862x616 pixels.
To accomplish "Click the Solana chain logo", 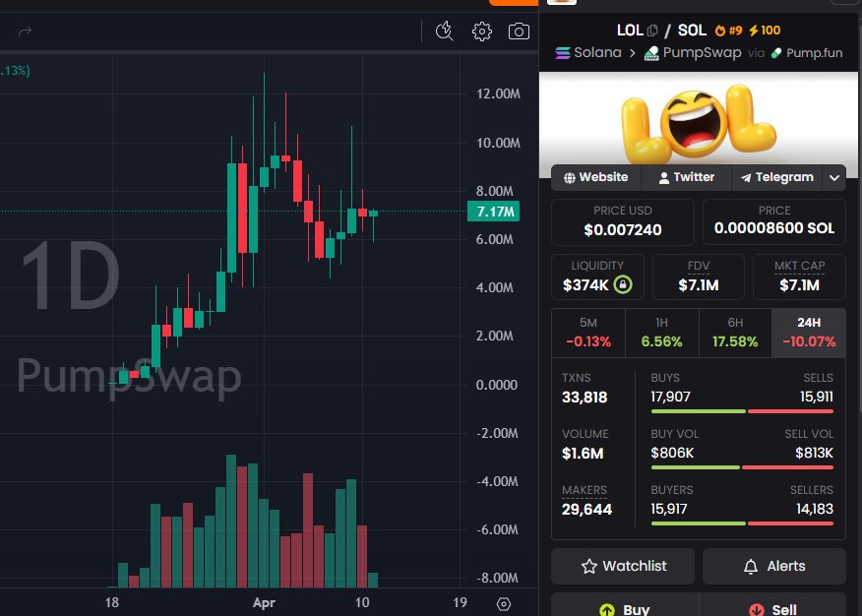I will tap(563, 53).
